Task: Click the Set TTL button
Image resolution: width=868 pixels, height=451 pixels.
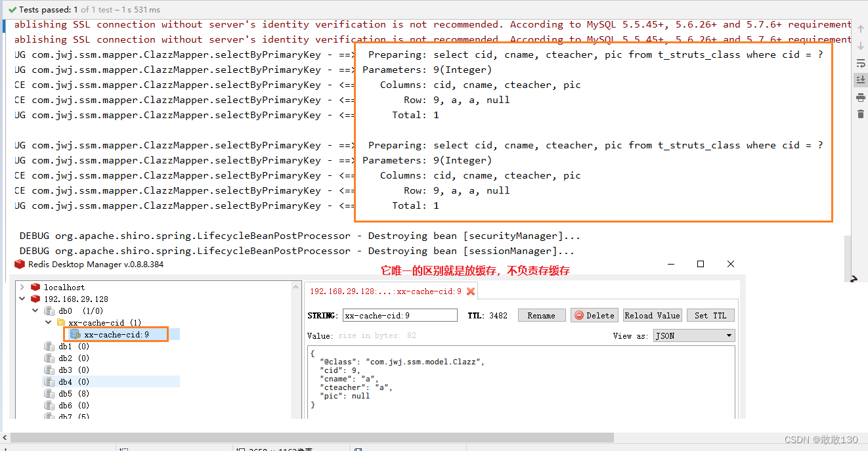Action: 710,316
